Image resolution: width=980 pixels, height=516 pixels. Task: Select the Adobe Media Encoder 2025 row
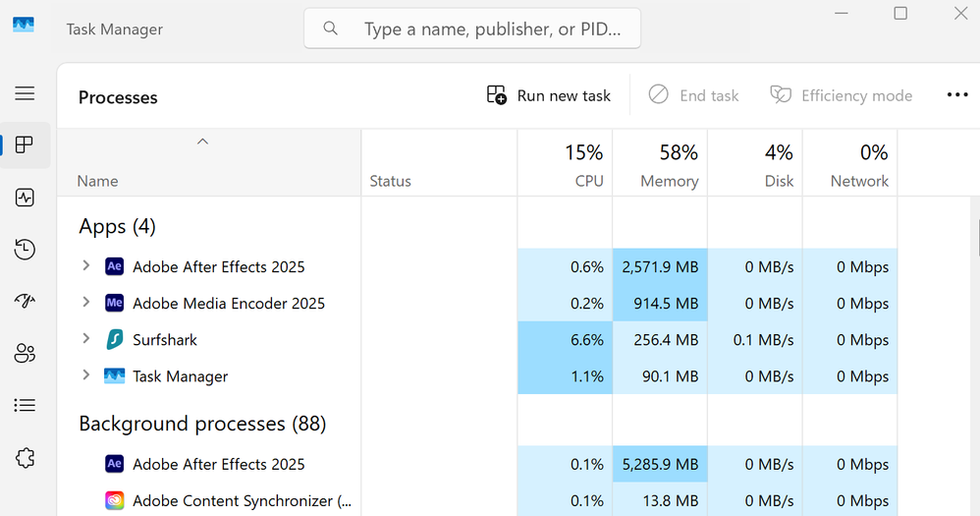pos(477,304)
